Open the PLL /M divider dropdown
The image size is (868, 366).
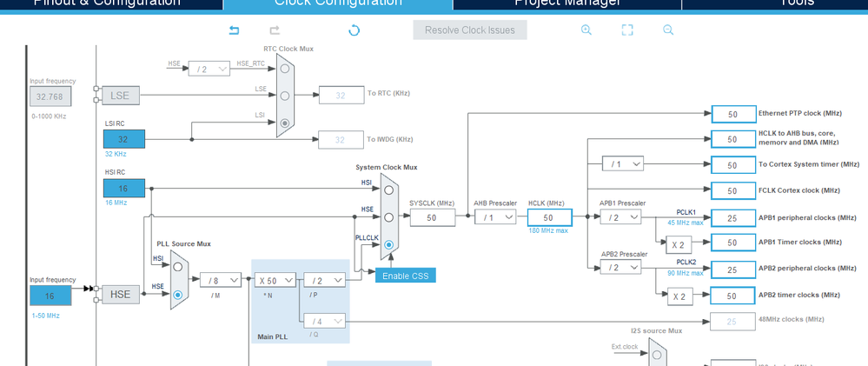click(221, 280)
